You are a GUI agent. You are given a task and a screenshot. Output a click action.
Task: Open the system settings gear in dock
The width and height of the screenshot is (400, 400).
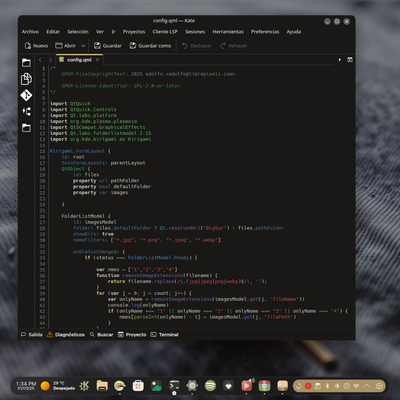click(x=192, y=386)
